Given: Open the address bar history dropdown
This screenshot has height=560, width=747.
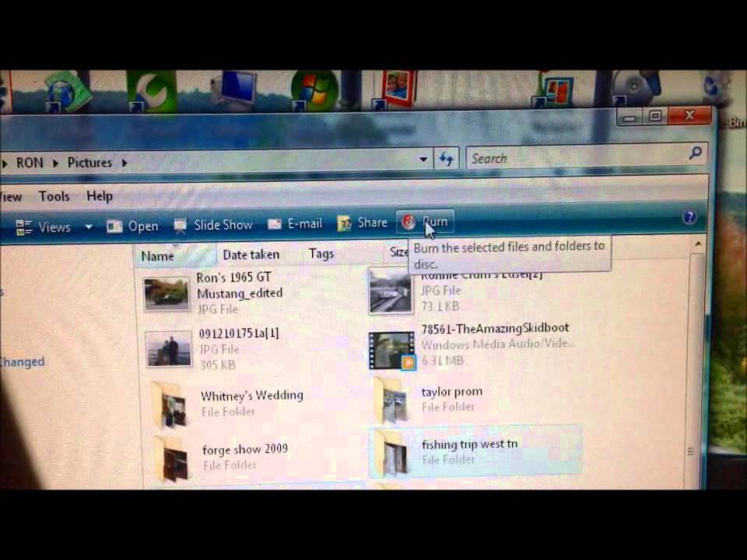Looking at the screenshot, I should [423, 159].
